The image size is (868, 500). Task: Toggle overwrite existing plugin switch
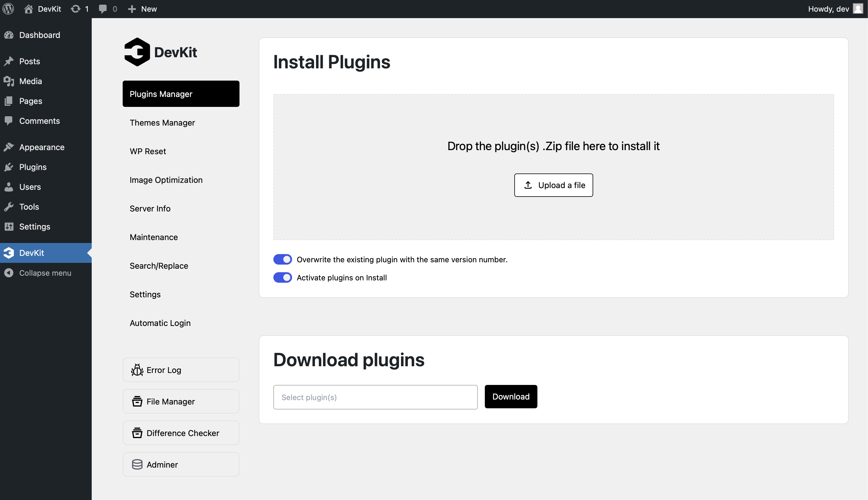[283, 259]
